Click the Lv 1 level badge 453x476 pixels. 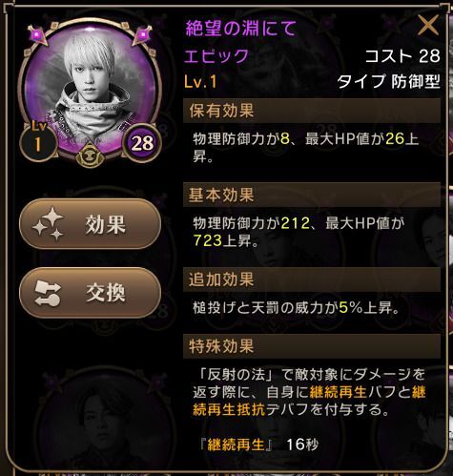(x=38, y=140)
